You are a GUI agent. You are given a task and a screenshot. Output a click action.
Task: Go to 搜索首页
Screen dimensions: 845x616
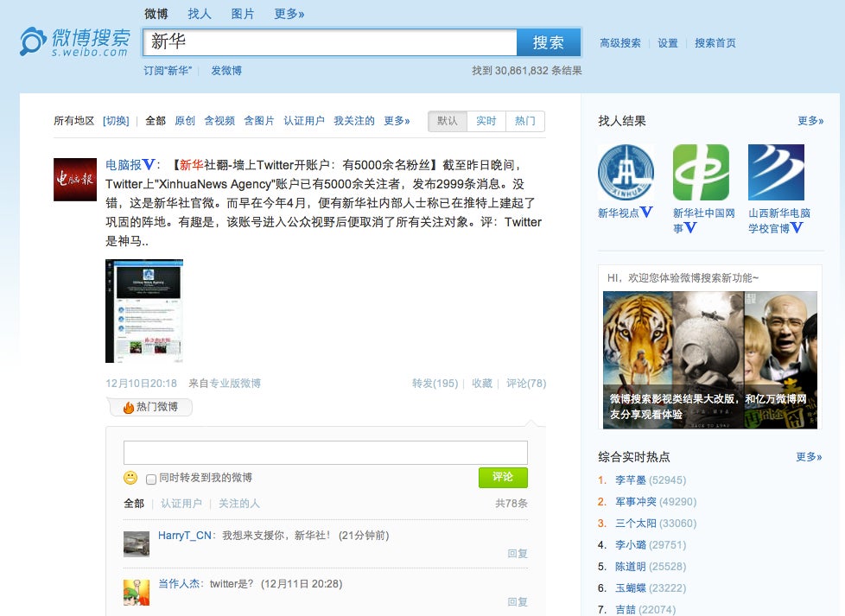715,43
